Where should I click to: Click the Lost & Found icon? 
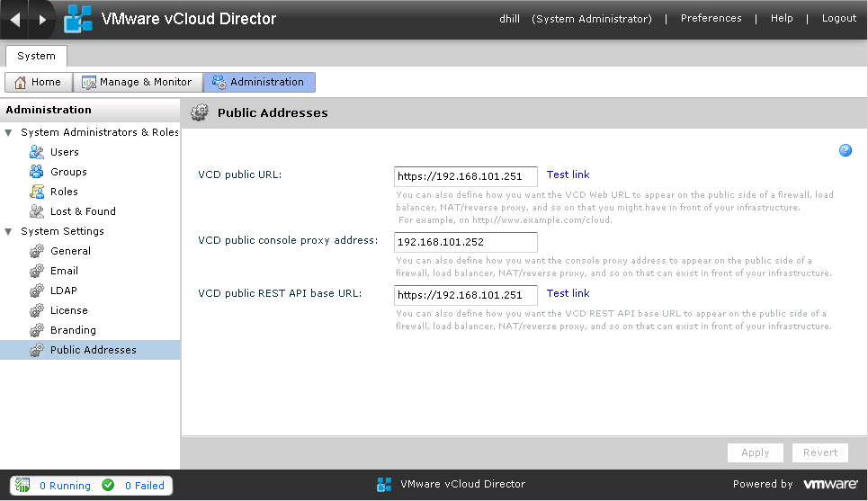point(37,211)
